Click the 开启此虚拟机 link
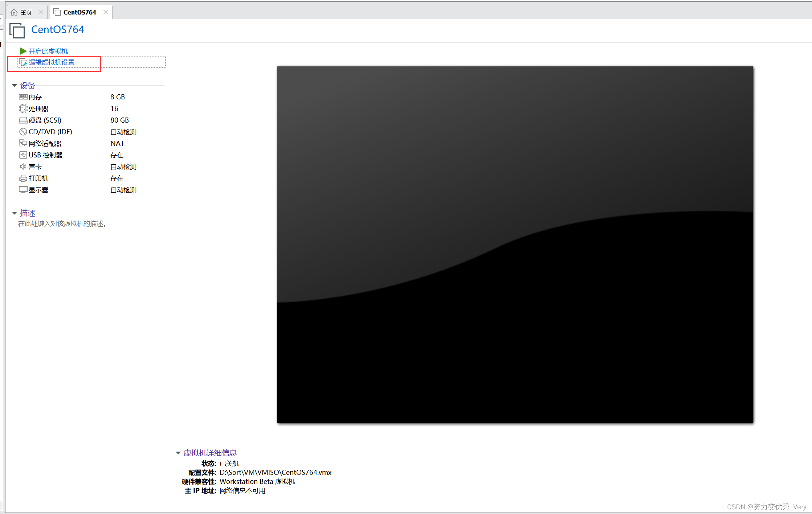 pyautogui.click(x=48, y=51)
